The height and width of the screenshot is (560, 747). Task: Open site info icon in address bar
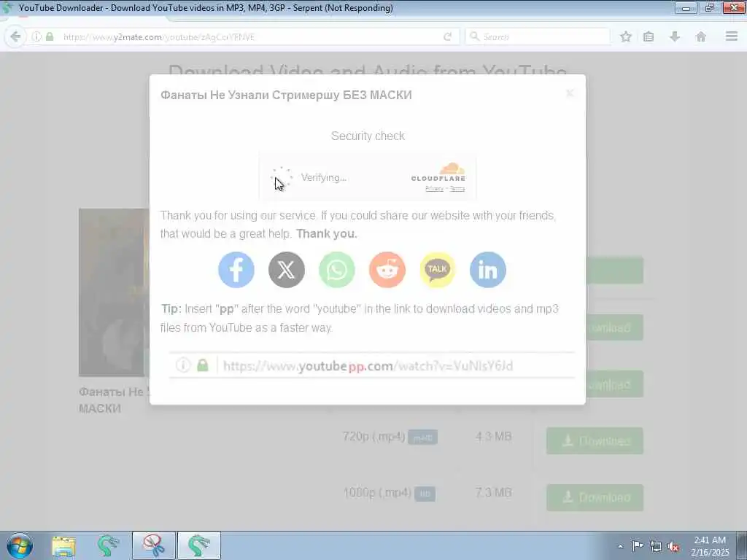[36, 36]
